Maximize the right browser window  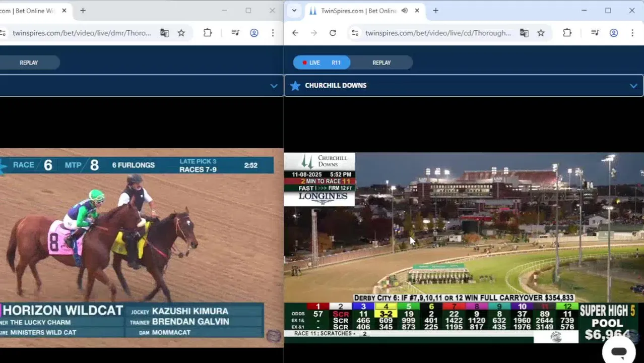[608, 11]
